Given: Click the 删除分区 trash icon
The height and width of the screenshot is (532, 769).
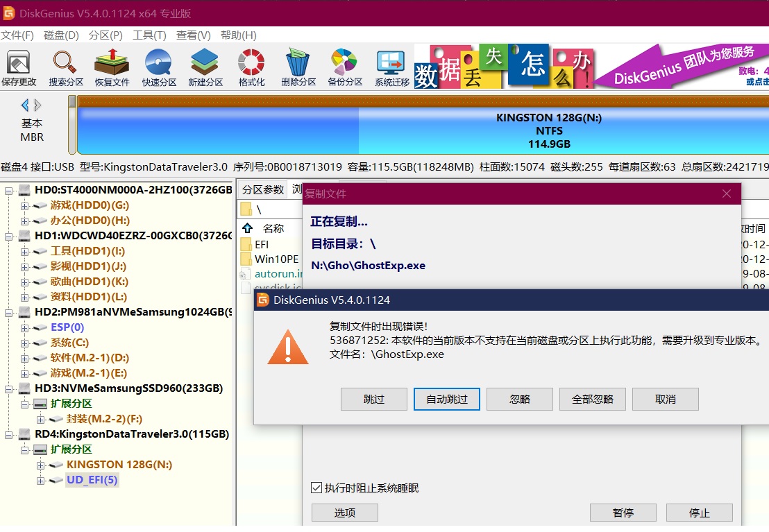Looking at the screenshot, I should [x=298, y=68].
